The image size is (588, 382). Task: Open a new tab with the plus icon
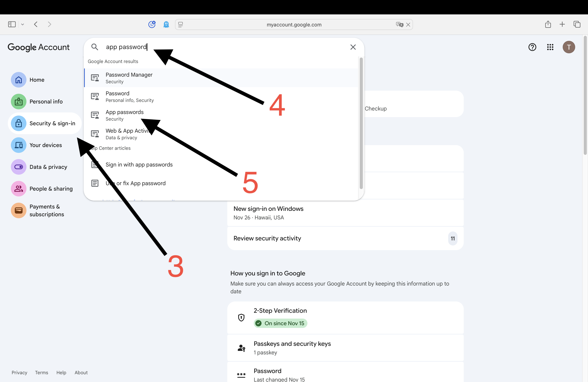coord(562,24)
